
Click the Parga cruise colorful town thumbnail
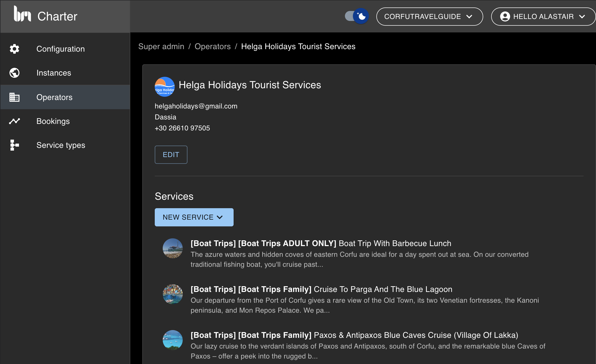[173, 294]
